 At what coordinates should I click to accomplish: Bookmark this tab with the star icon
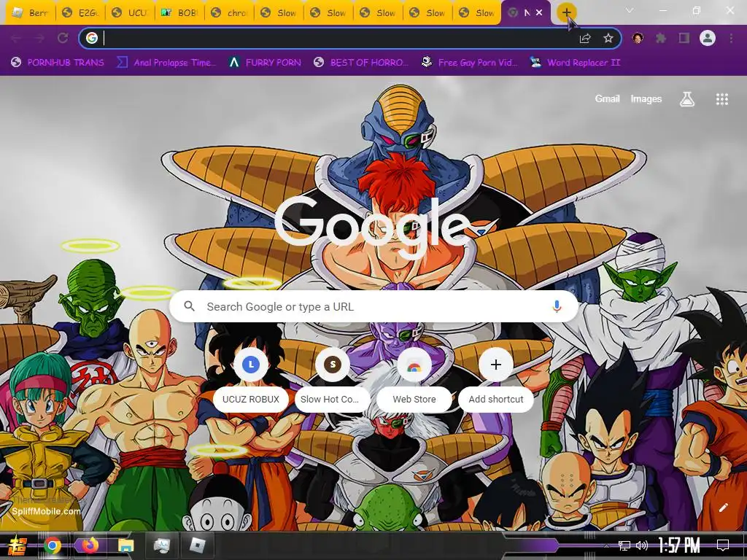[x=608, y=39]
